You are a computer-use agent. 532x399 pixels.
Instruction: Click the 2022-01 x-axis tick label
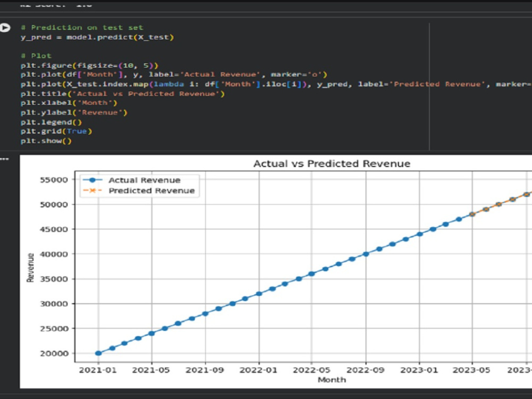[x=259, y=370]
